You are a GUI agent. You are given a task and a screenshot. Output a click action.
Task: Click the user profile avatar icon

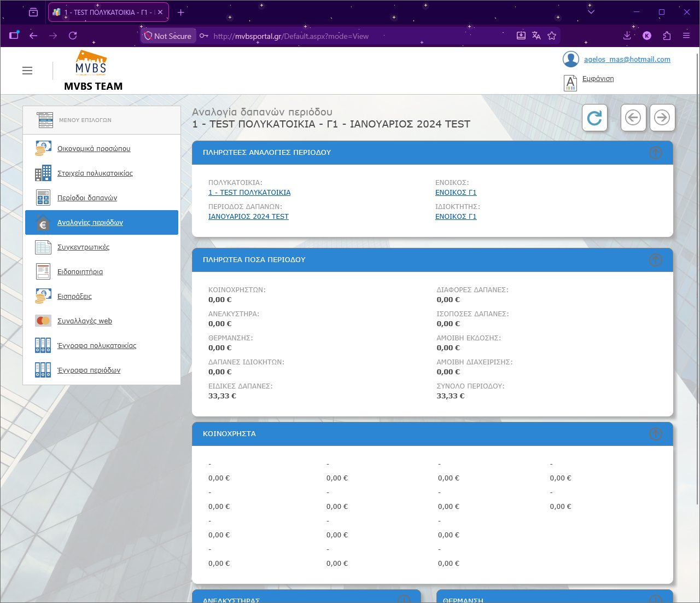tap(571, 59)
